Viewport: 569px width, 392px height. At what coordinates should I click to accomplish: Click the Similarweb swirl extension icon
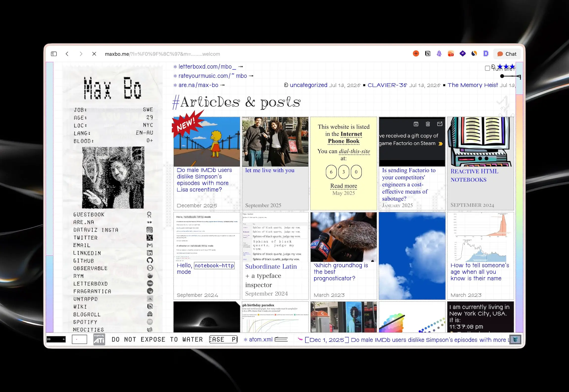pos(474,54)
